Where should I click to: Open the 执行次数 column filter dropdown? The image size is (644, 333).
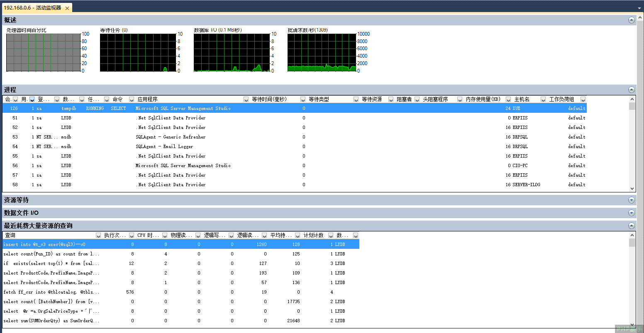point(132,236)
